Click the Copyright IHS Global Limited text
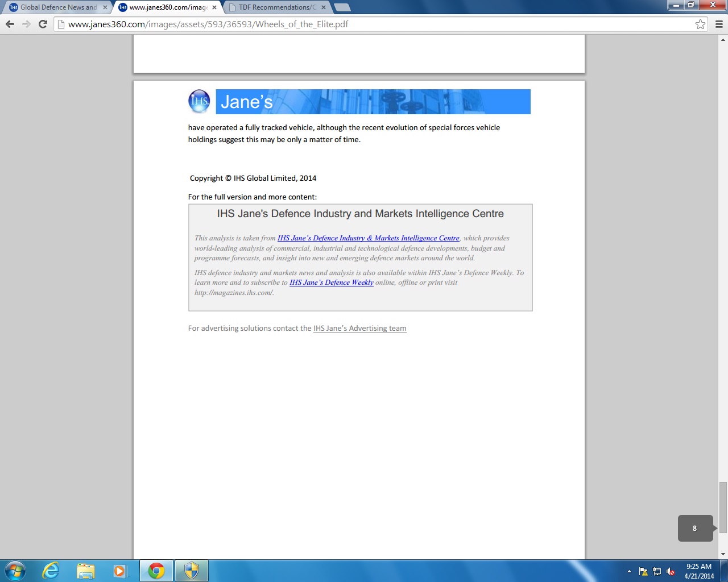The width and height of the screenshot is (728, 582). (253, 178)
